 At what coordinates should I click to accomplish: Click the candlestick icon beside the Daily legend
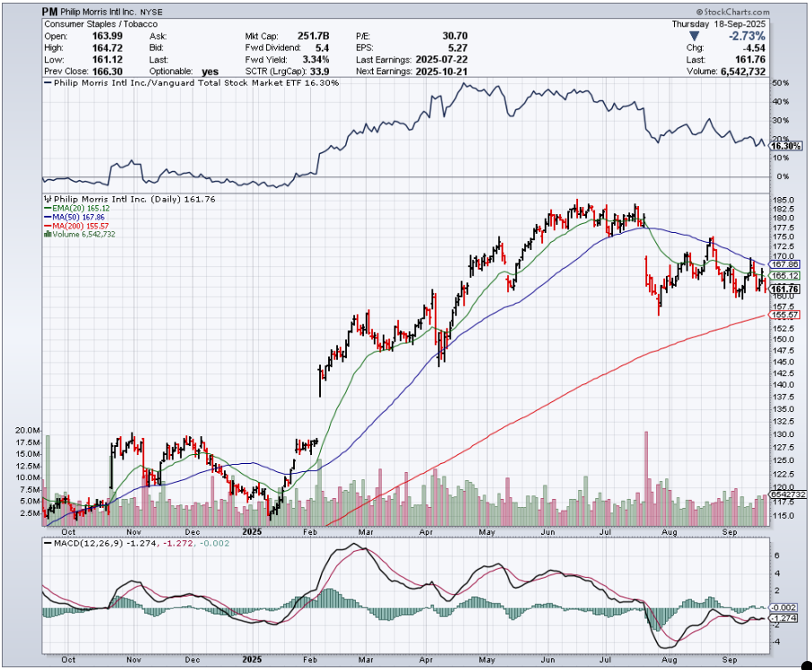coord(48,199)
